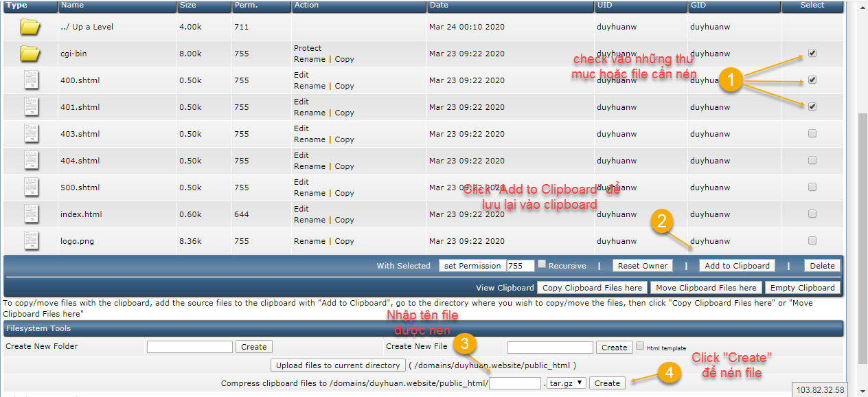
Task: Click the 400.shtml file icon
Action: pos(31,80)
